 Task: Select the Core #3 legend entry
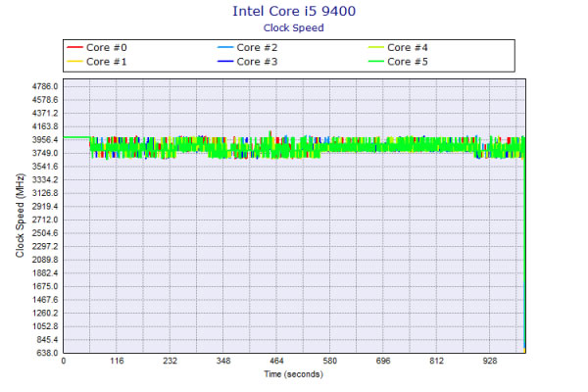tap(248, 62)
